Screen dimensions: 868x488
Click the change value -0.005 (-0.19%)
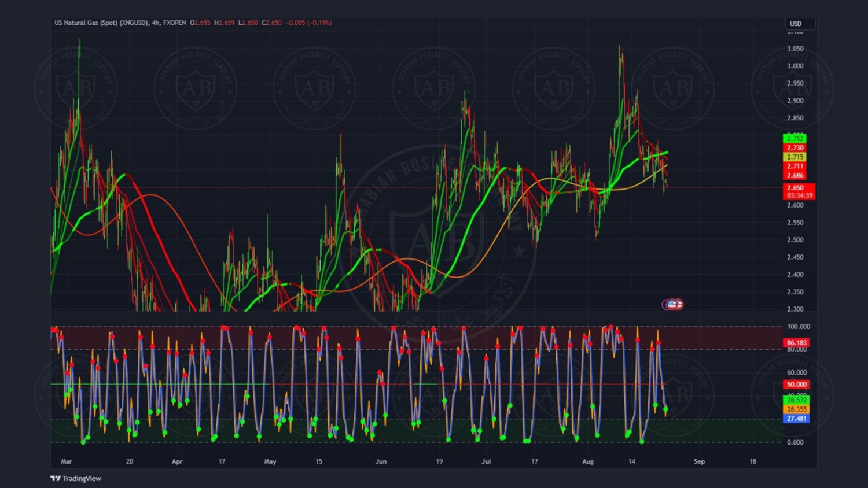pos(308,23)
